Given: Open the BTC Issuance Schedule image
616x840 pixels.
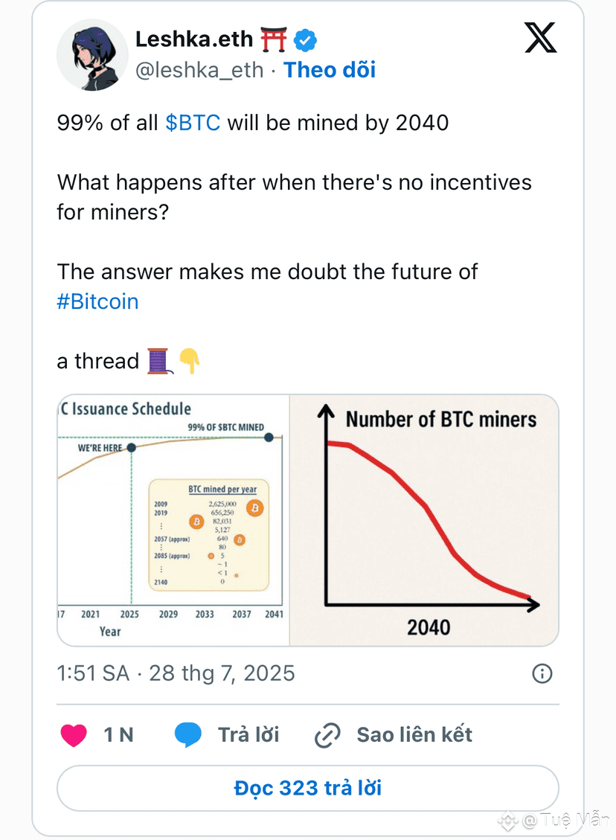Looking at the screenshot, I should [173, 520].
